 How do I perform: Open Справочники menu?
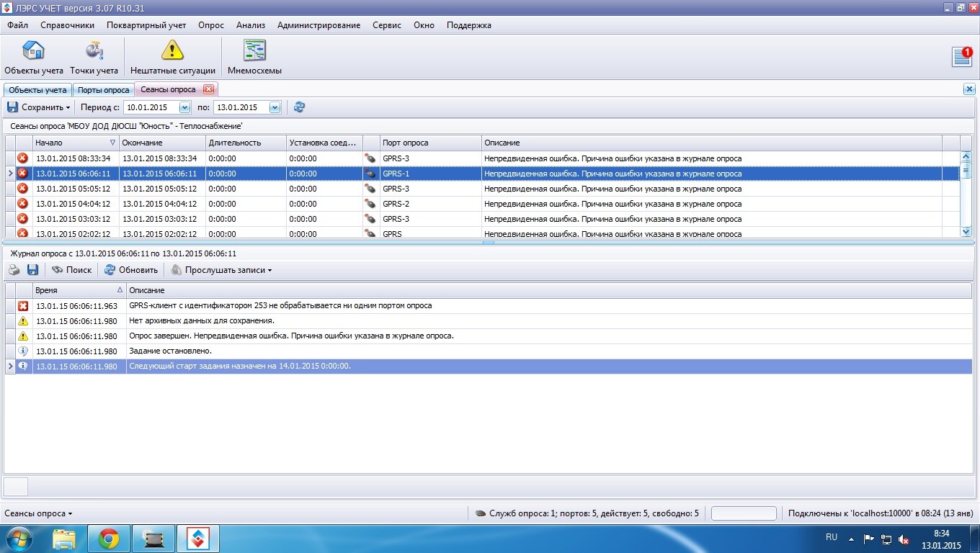(68, 25)
